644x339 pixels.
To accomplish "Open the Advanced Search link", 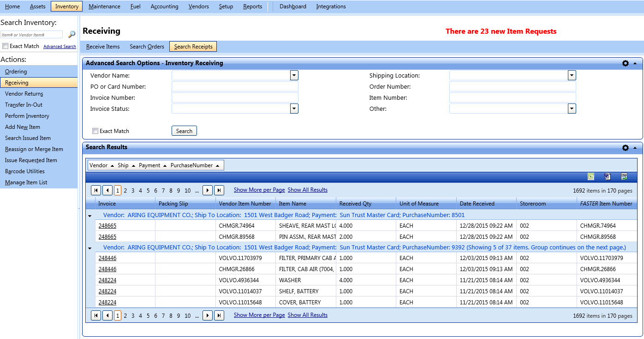I will 60,47.
